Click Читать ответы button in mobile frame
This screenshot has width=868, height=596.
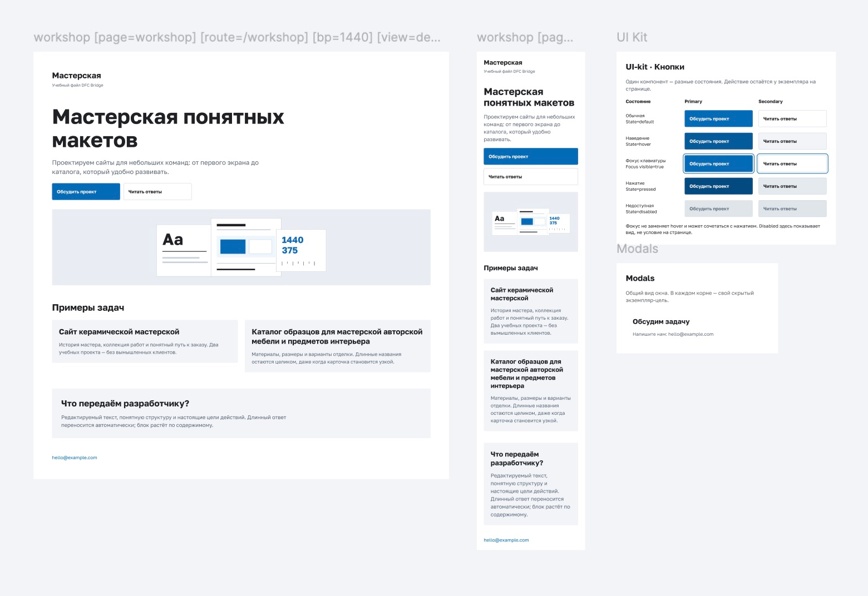(531, 177)
